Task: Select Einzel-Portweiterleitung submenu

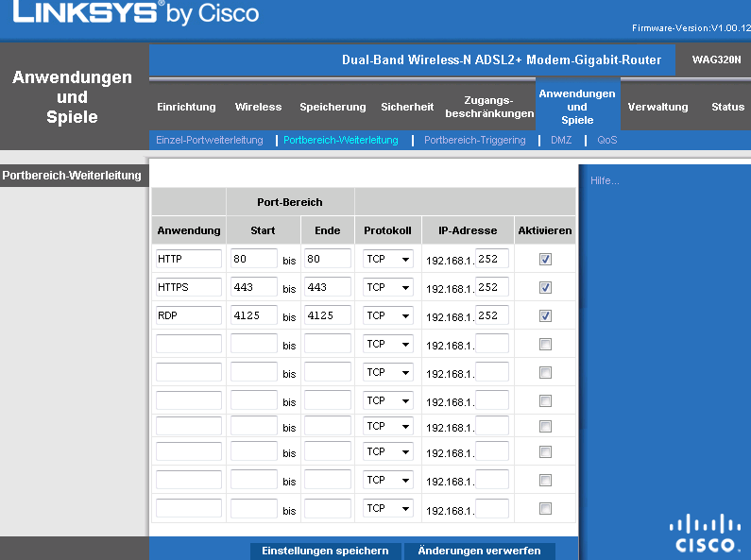Action: (209, 140)
